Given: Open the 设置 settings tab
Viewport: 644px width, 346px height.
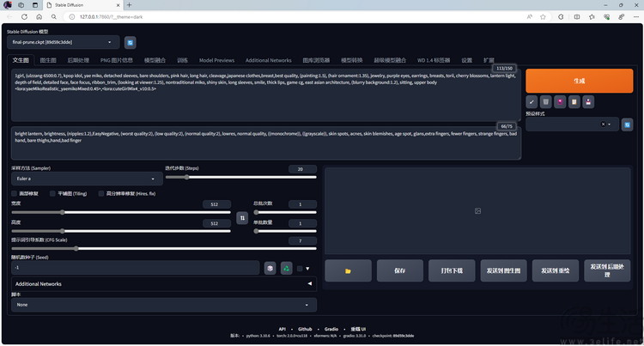Looking at the screenshot, I should (x=466, y=60).
